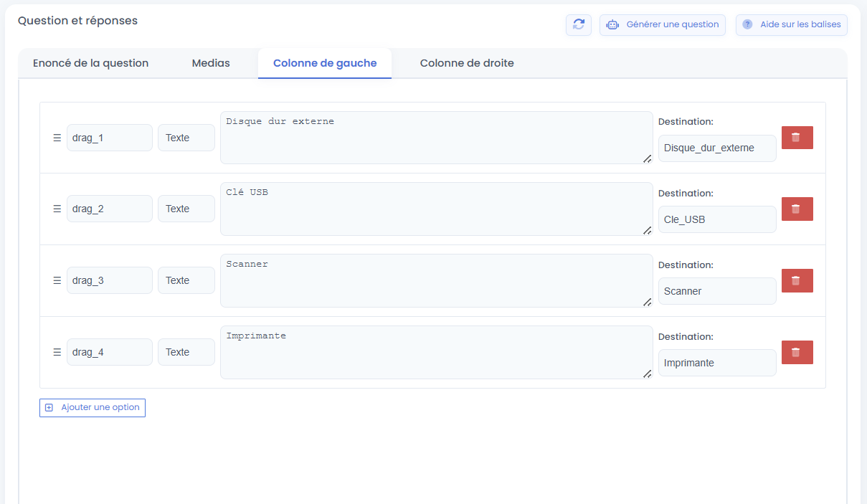Click the Générer une question button label
The width and height of the screenshot is (867, 504).
[x=673, y=24]
